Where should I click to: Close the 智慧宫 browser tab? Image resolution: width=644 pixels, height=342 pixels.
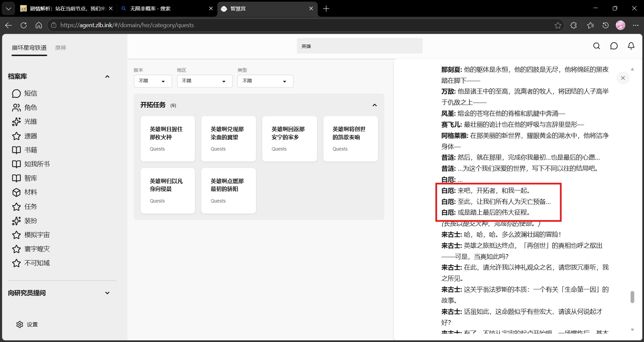(x=311, y=8)
